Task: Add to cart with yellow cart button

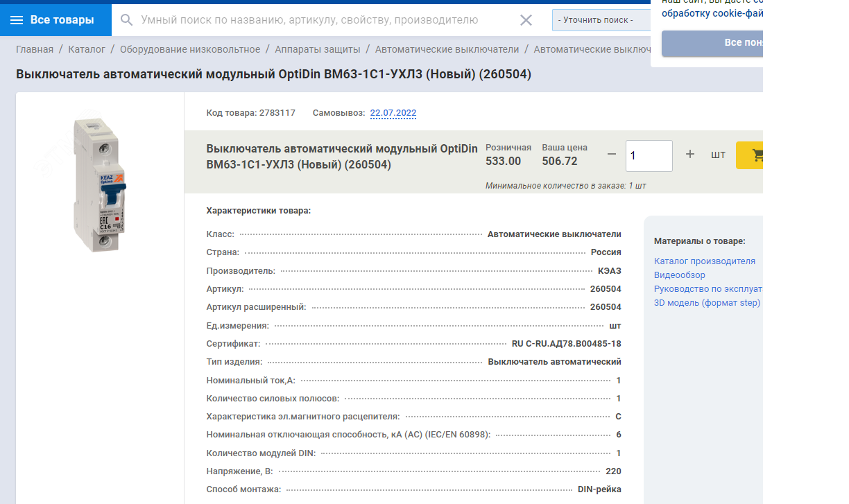Action: (x=750, y=155)
